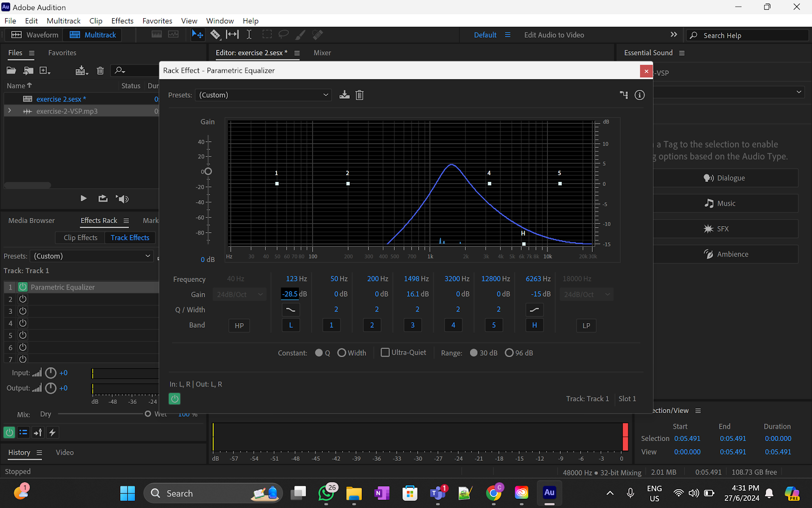Enable the Ultra-Quiet checkbox
812x508 pixels.
coord(385,352)
